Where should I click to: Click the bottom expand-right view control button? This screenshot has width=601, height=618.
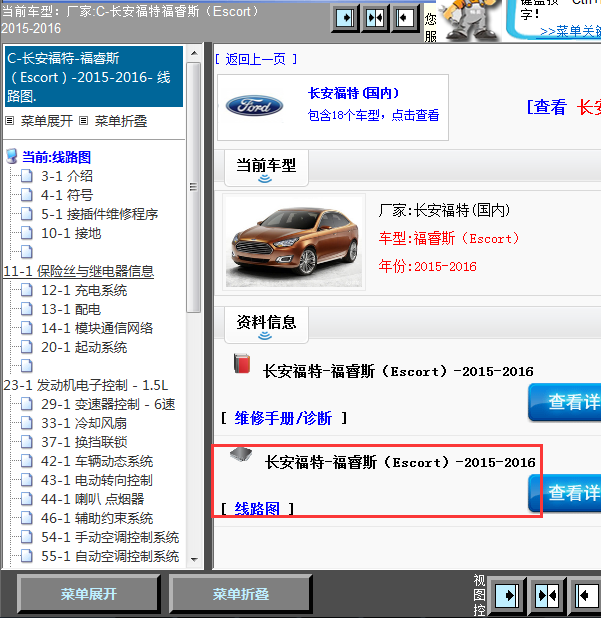click(x=507, y=595)
